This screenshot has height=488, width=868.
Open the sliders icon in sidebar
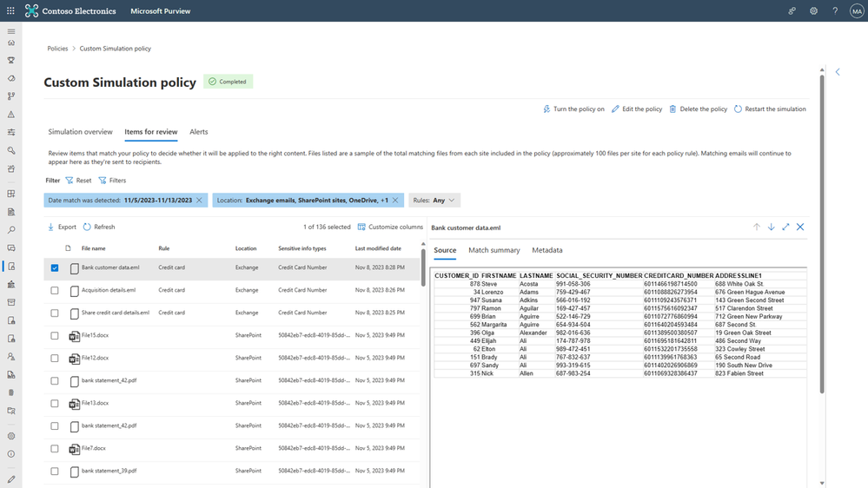pyautogui.click(x=11, y=132)
